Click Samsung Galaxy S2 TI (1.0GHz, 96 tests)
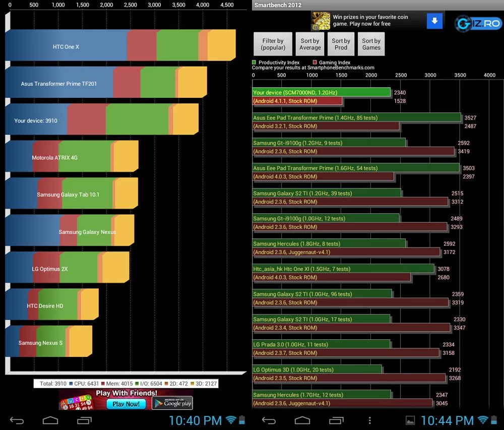Screen dimensions: 504x430 (x=322, y=294)
